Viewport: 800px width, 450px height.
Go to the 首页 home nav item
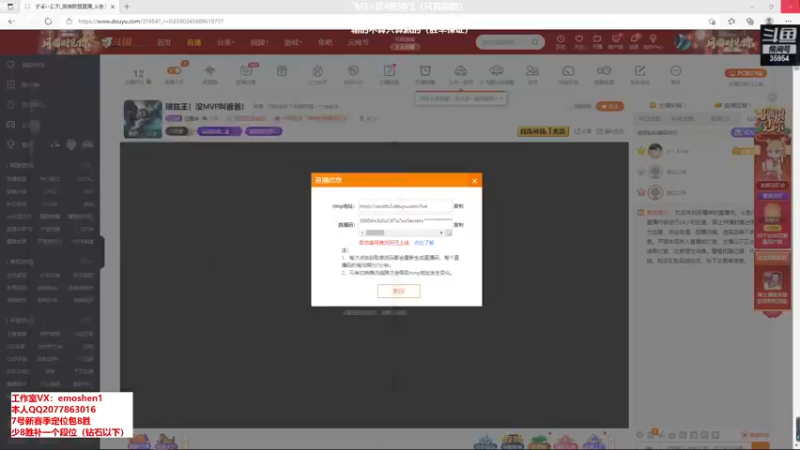164,42
